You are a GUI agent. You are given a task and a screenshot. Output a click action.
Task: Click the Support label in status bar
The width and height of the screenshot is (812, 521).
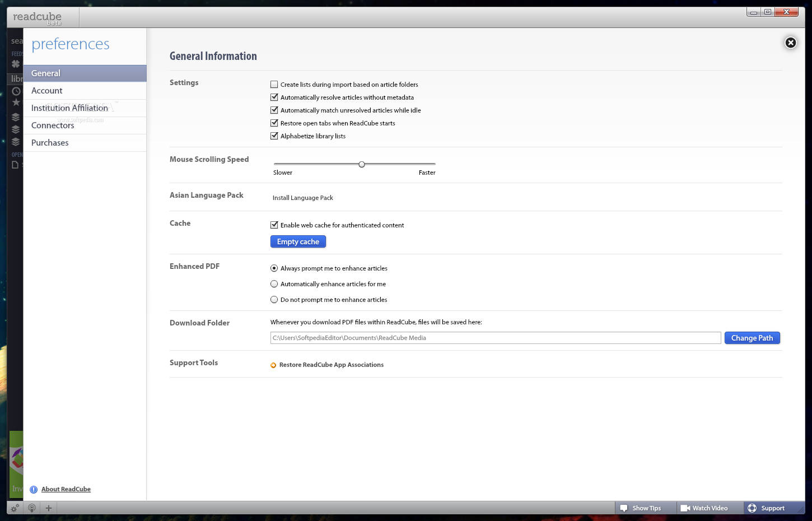tap(773, 508)
